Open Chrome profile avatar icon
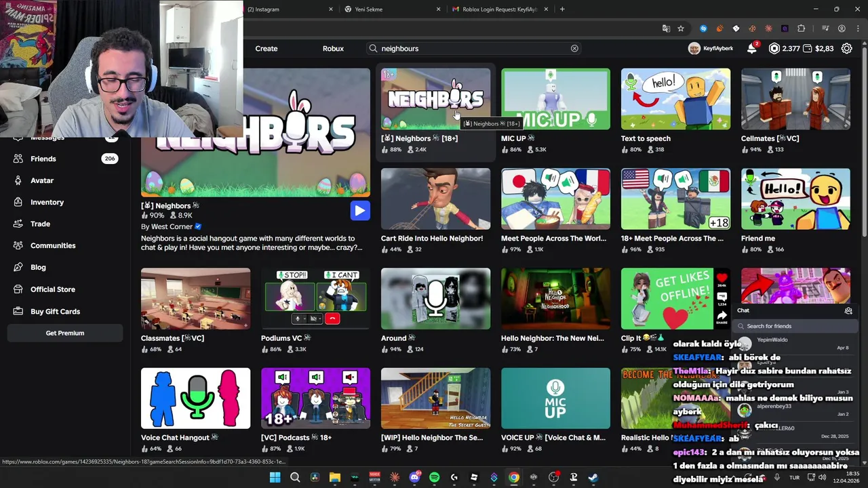Image resolution: width=868 pixels, height=488 pixels. coord(842,28)
